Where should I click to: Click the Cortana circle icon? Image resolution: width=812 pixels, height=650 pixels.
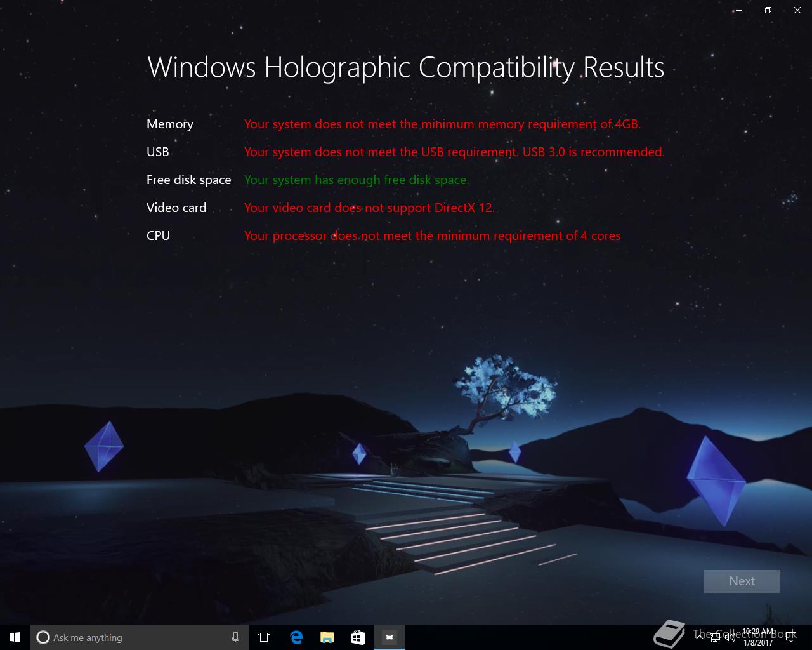(x=43, y=637)
